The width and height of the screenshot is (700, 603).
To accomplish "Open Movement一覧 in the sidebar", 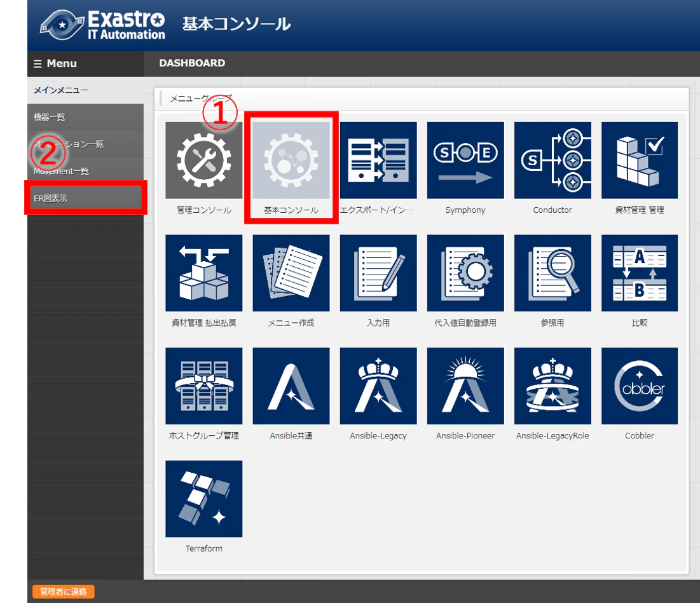I will coord(85,172).
